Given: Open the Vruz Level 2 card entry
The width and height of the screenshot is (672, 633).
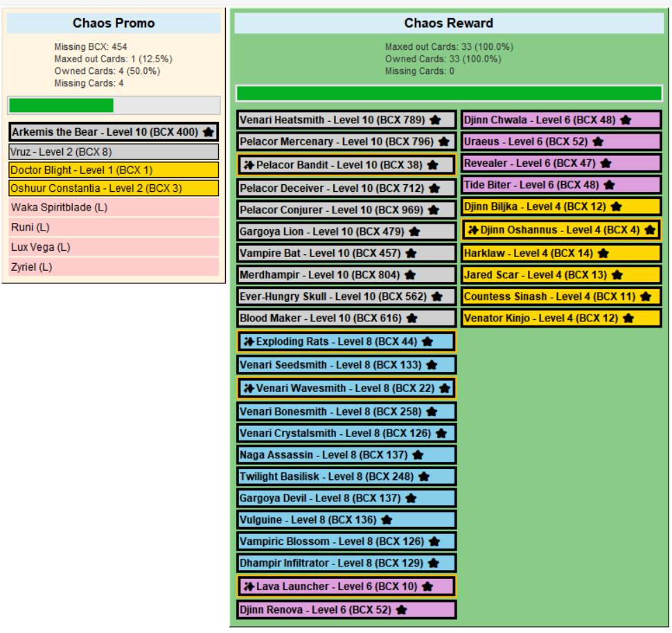Looking at the screenshot, I should click(114, 152).
